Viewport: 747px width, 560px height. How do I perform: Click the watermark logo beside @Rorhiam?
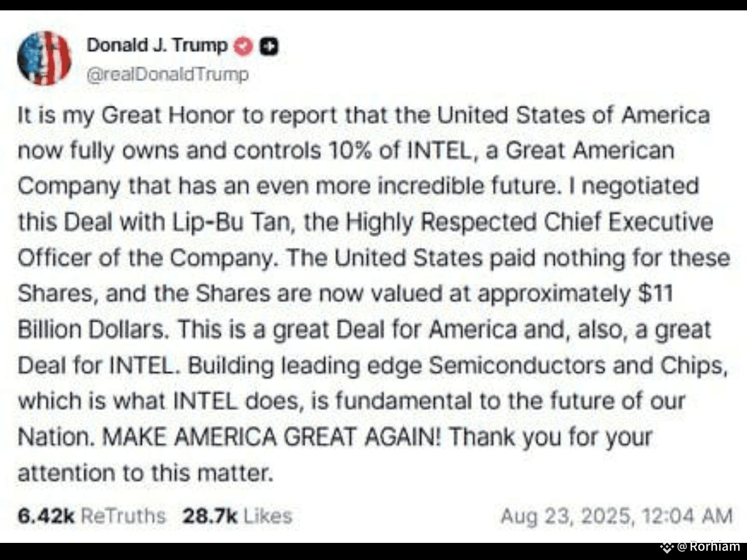point(667,547)
